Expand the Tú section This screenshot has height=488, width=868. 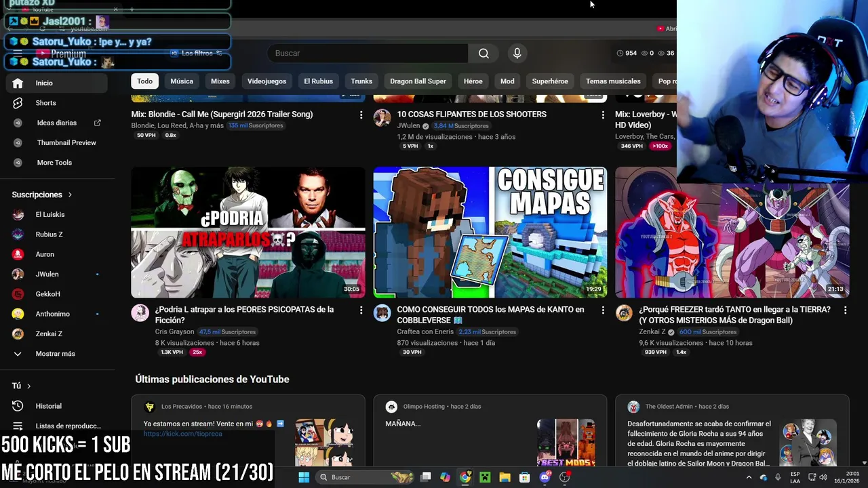tap(22, 386)
